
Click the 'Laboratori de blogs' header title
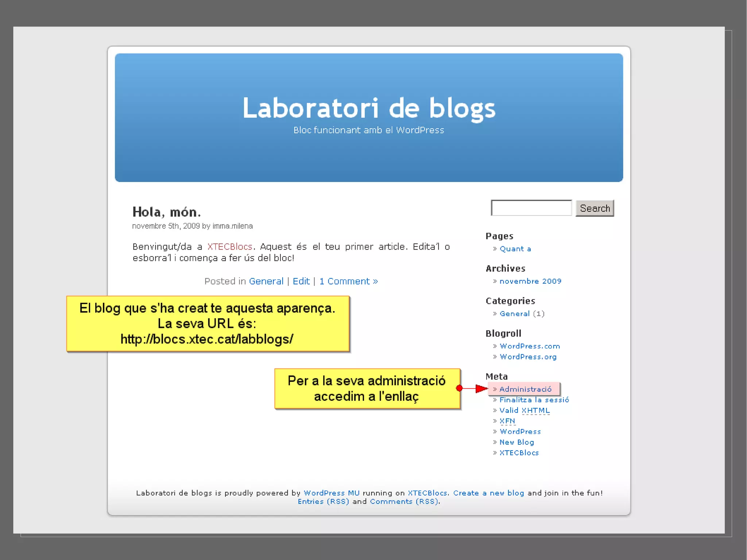pos(369,108)
